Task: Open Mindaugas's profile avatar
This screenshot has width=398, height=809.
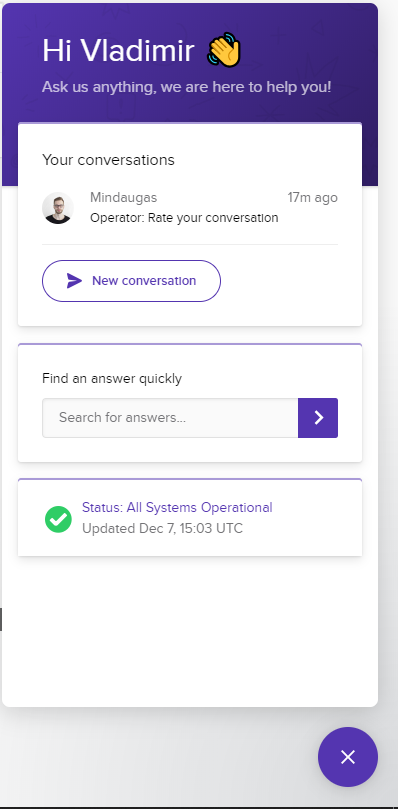Action: 58,208
